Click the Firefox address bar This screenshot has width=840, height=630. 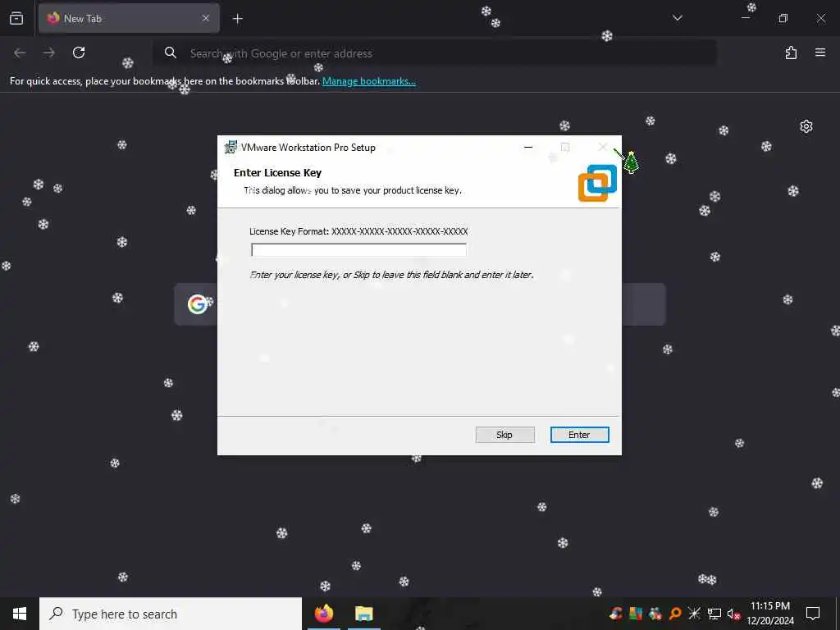435,53
